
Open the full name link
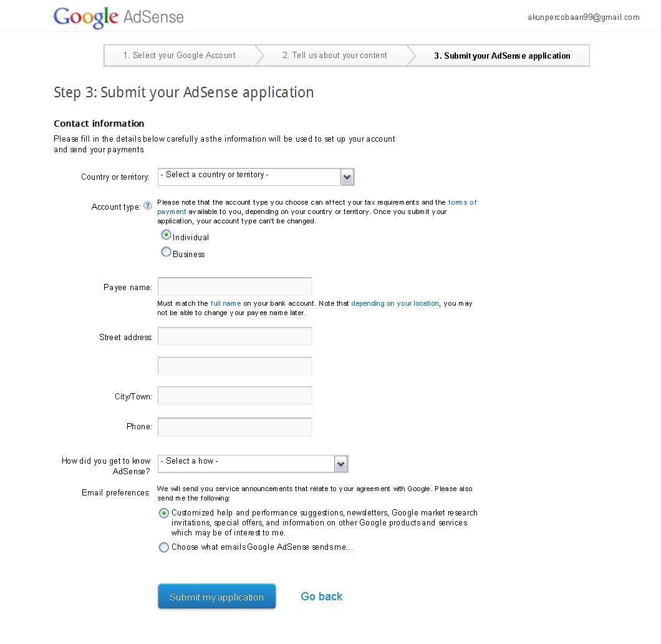tap(226, 304)
